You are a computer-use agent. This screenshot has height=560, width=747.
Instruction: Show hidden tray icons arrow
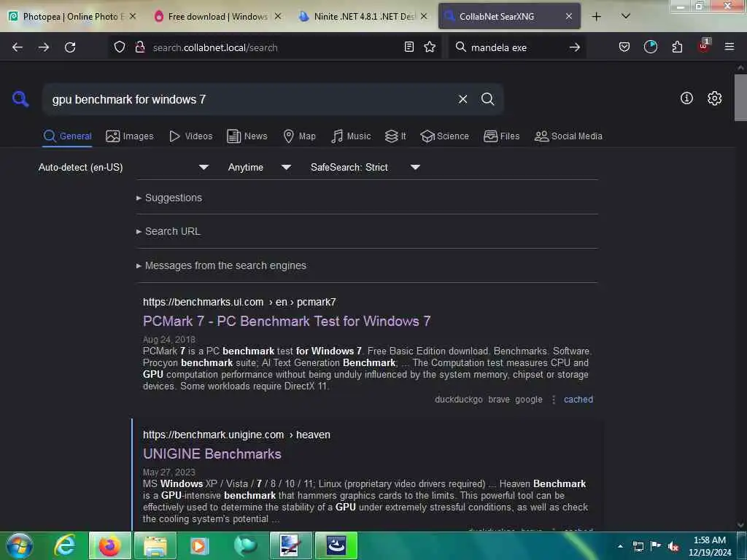[620, 546]
